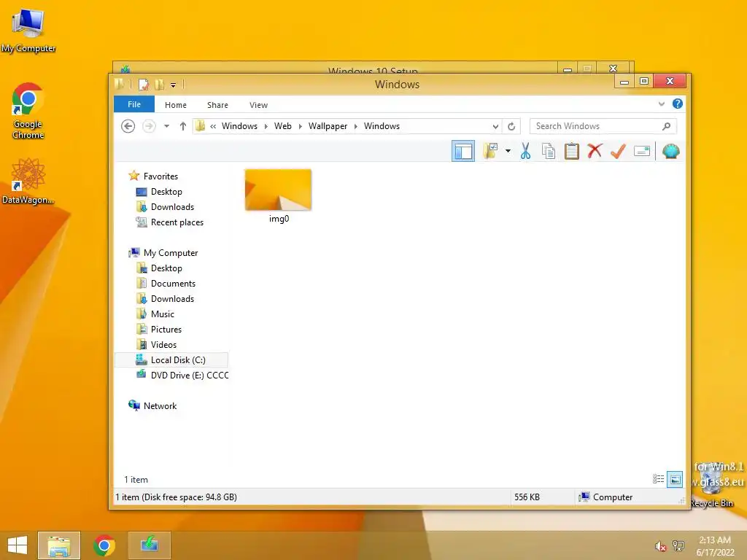Screen dimensions: 747x560
Task: Select My Computer in the navigation pane
Action: pos(171,253)
